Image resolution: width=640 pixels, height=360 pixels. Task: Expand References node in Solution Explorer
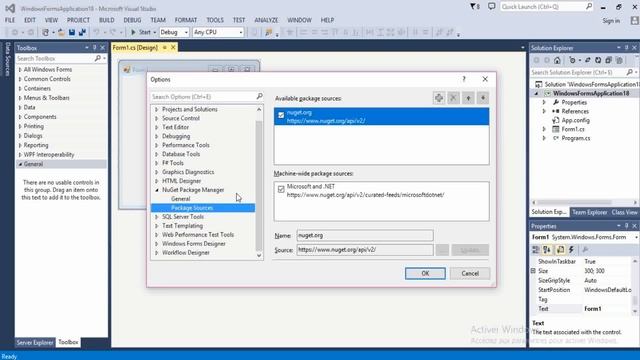(x=544, y=111)
